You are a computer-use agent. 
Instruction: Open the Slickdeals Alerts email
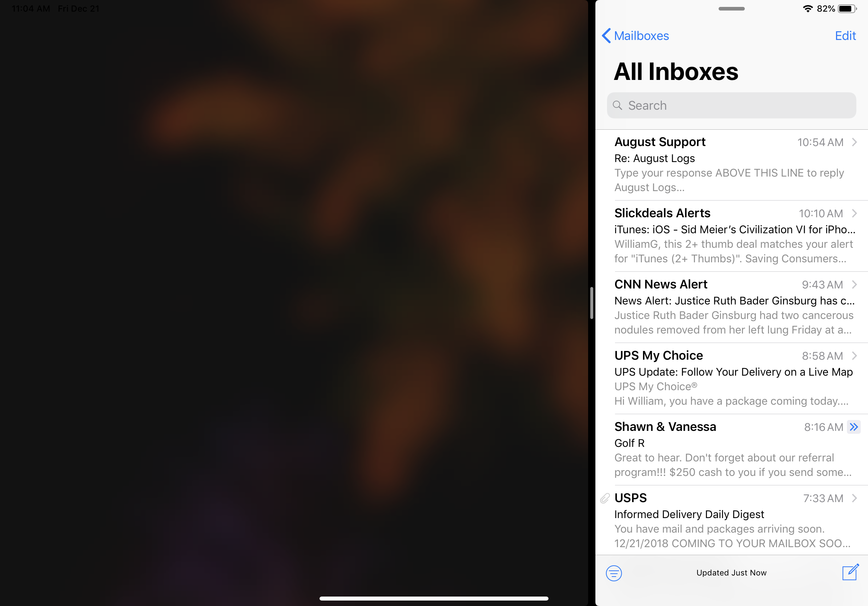[731, 236]
